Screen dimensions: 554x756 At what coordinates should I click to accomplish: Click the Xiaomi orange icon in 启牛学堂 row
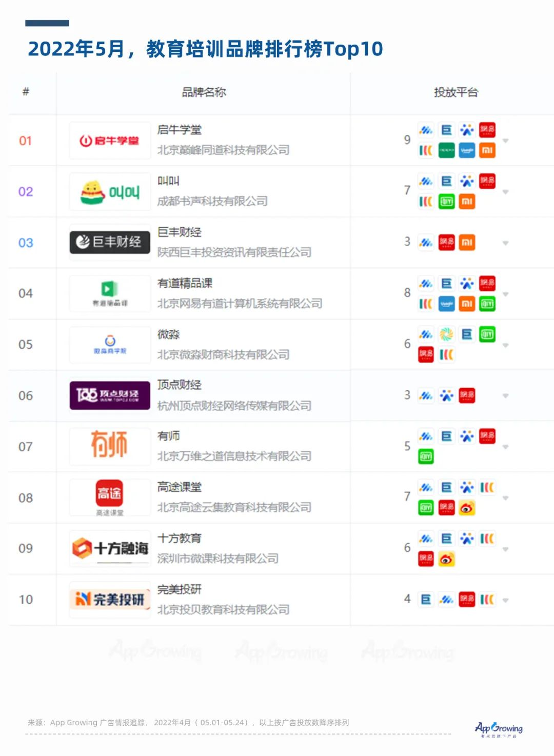487,150
